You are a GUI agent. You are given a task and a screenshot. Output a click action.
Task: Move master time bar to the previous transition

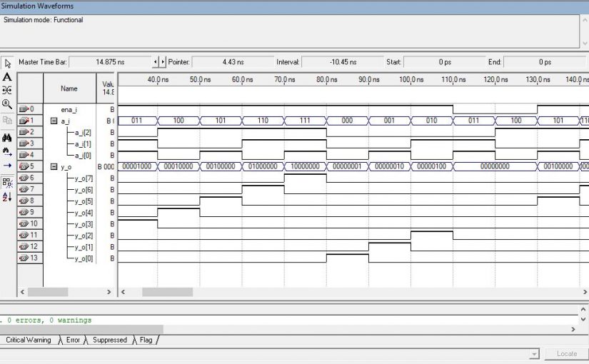(156, 61)
